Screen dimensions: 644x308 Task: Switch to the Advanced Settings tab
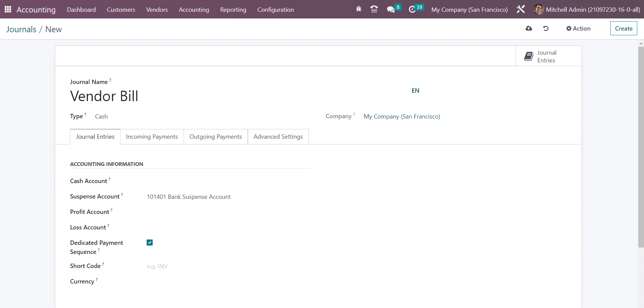[x=278, y=137]
